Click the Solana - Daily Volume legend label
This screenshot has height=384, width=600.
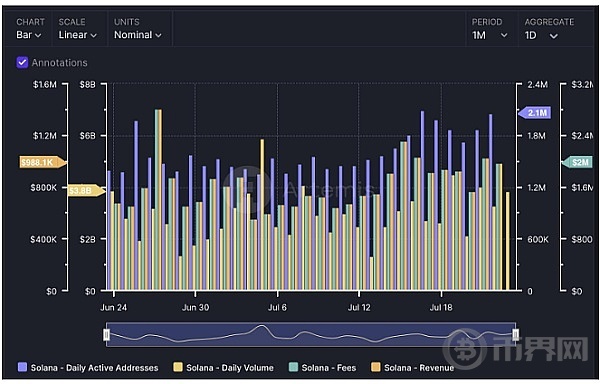click(x=230, y=368)
